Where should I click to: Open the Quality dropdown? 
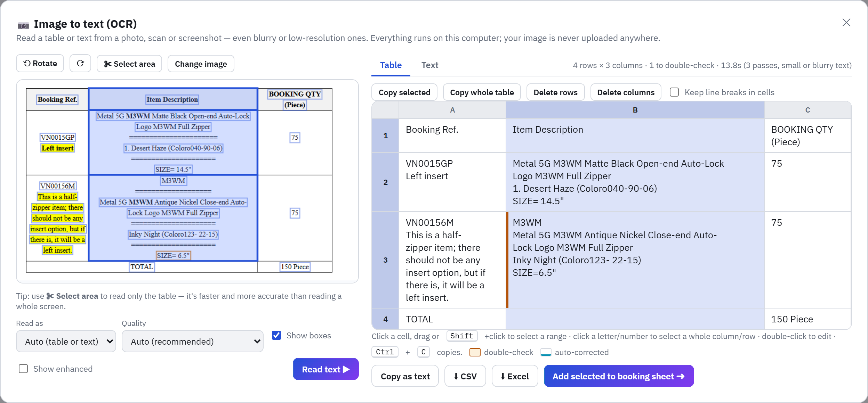click(192, 341)
